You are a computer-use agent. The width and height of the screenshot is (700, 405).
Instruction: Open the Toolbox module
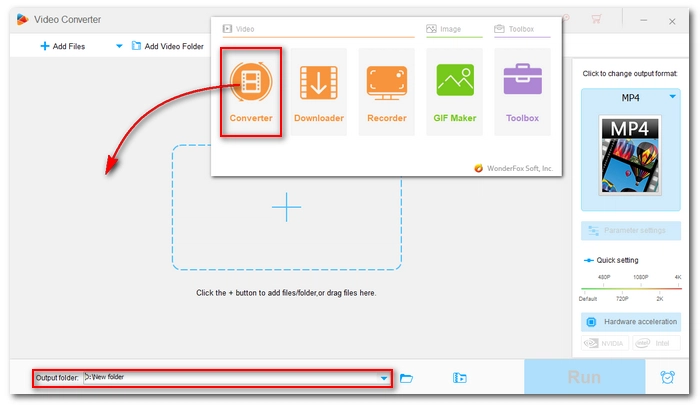coord(522,92)
